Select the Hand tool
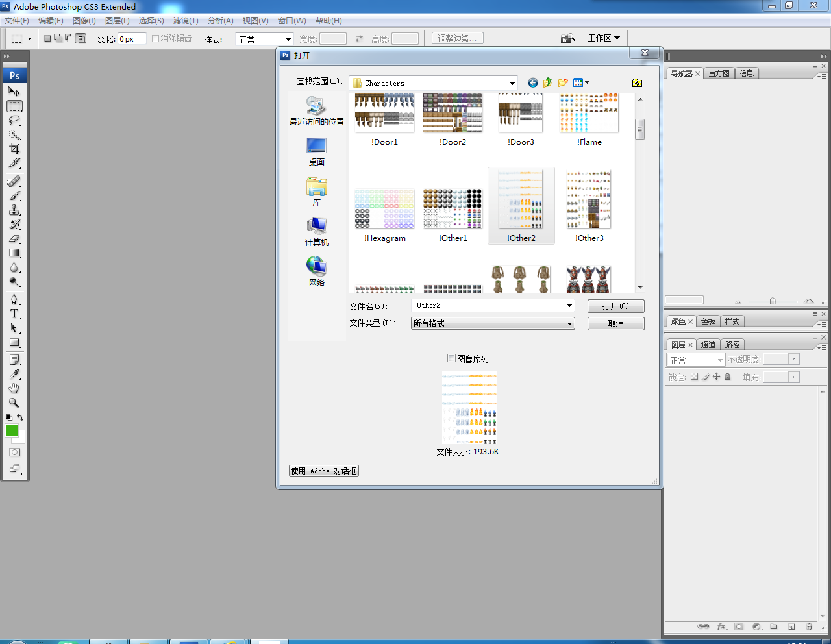831x644 pixels. [14, 388]
